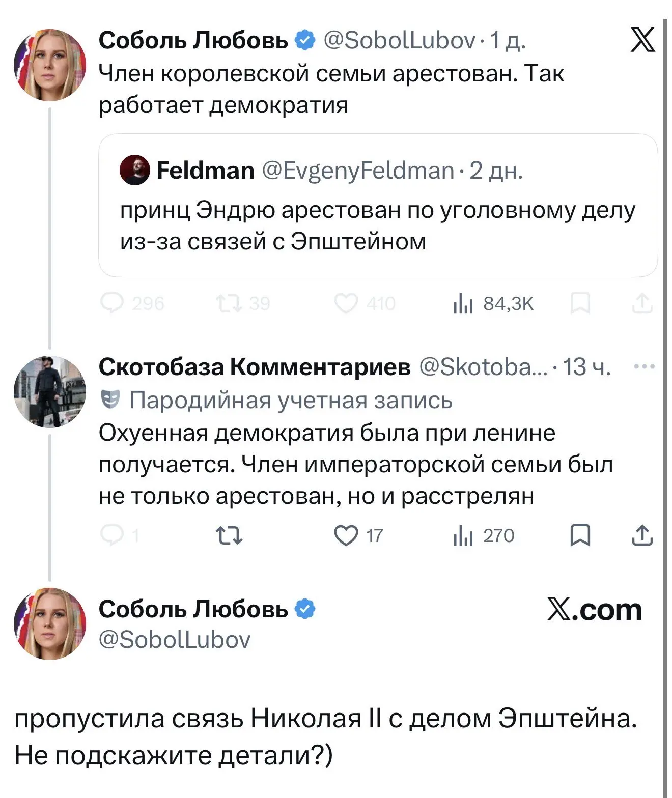Open Скотобаза Комментариев profile name

254,366
